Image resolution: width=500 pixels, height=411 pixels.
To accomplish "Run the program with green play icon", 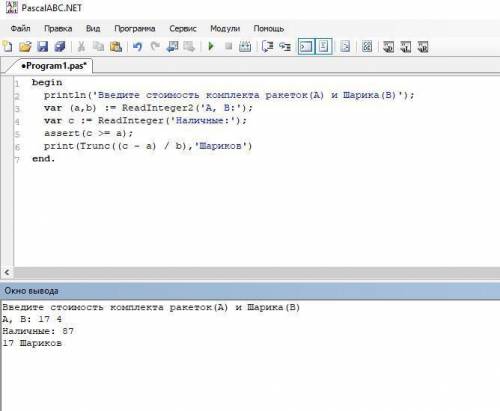I will pos(211,46).
